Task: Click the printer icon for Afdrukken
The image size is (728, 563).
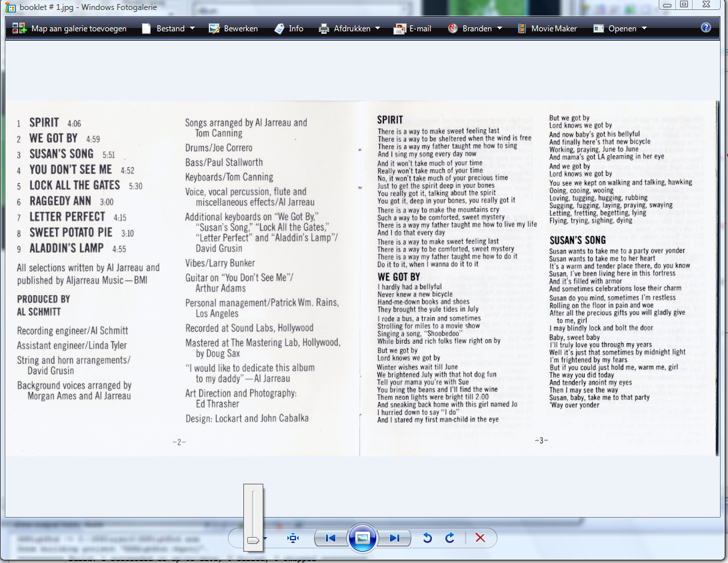Action: click(323, 29)
